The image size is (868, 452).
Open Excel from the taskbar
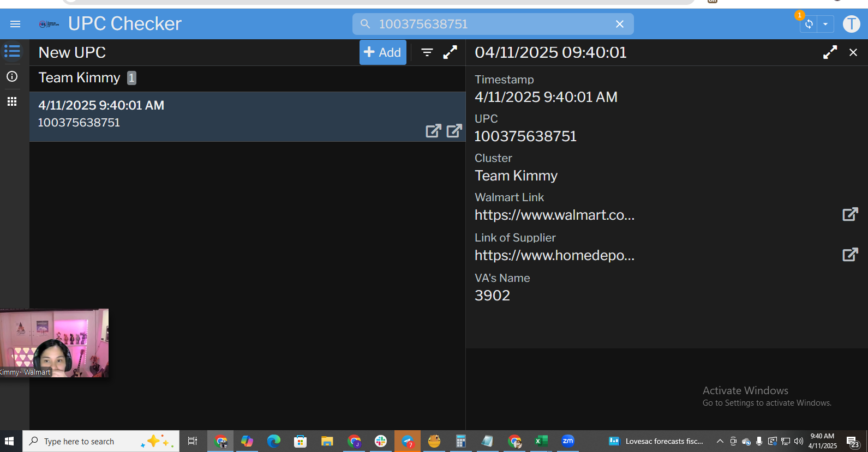[x=541, y=441]
